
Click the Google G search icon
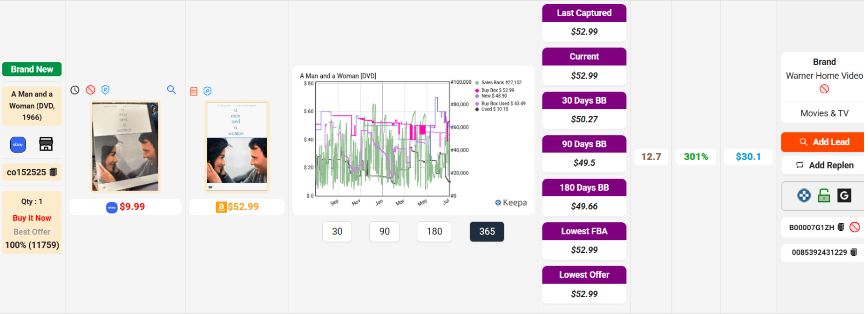[x=844, y=195]
